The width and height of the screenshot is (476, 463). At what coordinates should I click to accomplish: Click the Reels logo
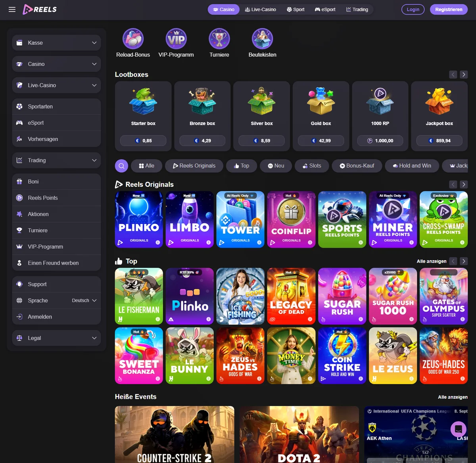[40, 9]
